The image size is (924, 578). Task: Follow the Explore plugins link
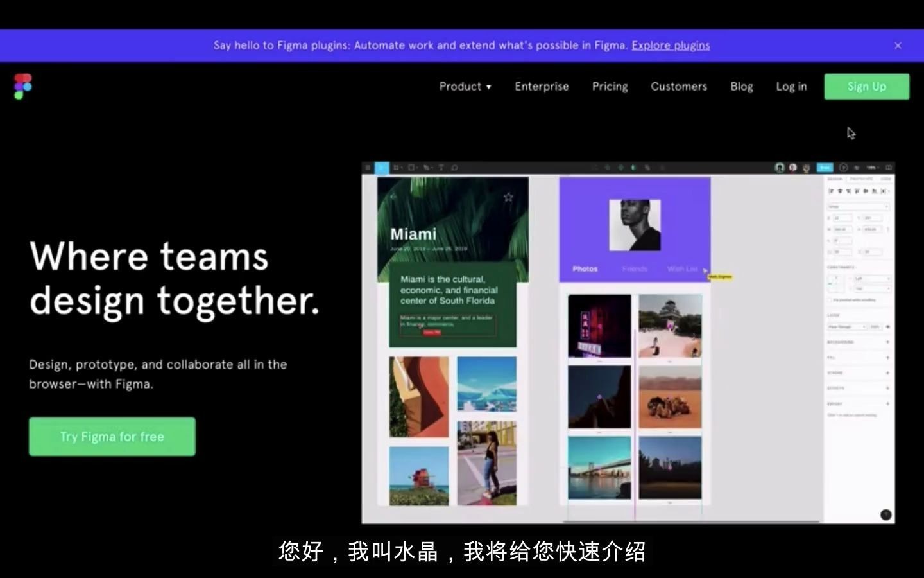coord(671,46)
